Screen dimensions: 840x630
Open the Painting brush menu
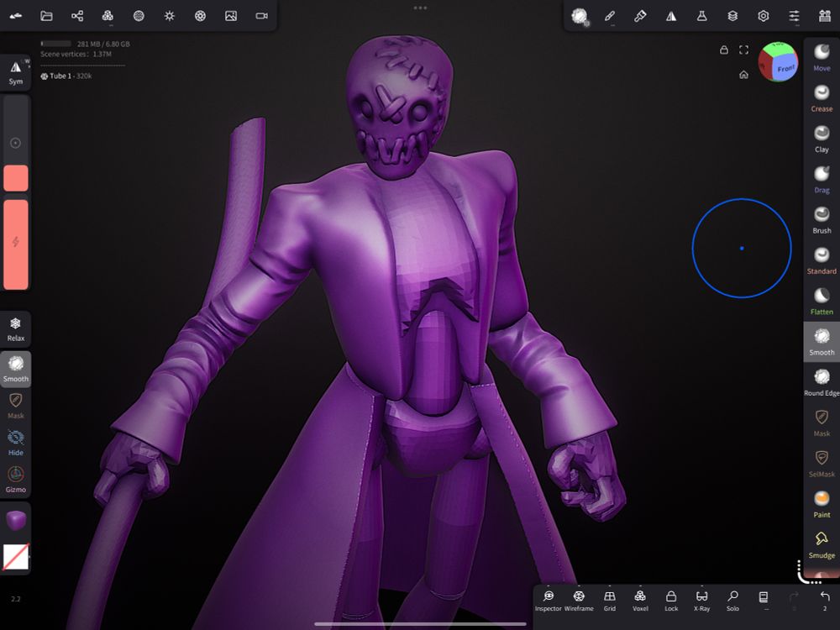640,16
